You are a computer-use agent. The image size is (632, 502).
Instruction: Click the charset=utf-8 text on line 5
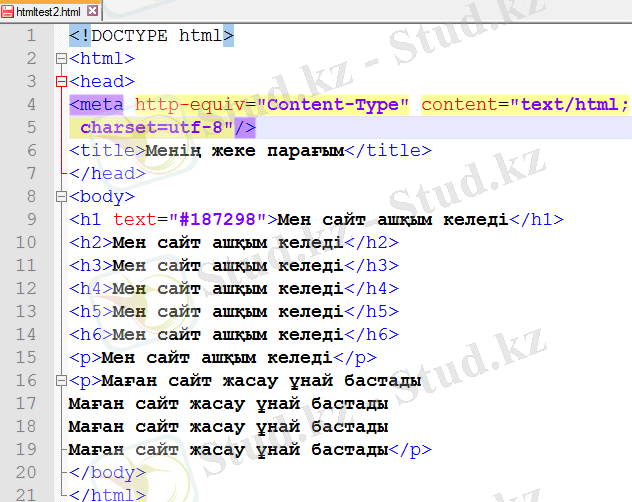pos(152,128)
